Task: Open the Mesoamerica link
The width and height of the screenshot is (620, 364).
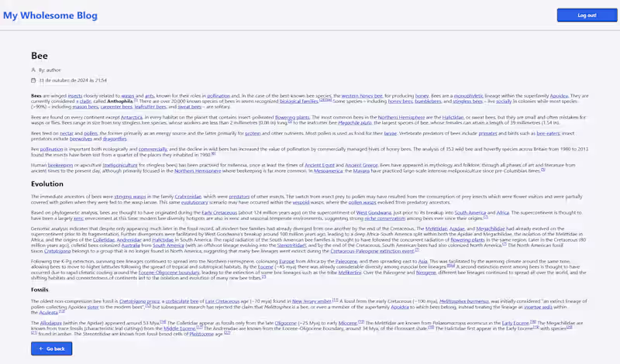Action: pos(328,170)
